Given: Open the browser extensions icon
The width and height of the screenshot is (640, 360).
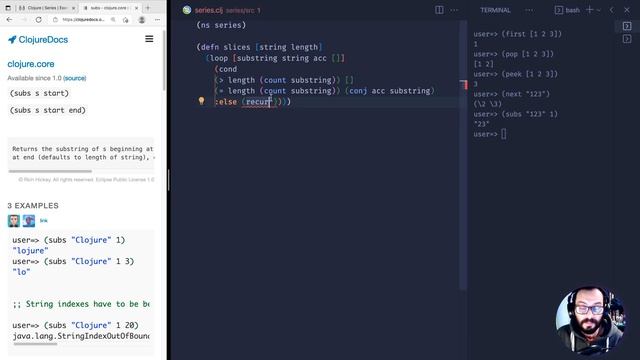Looking at the screenshot, I should click(x=125, y=20).
